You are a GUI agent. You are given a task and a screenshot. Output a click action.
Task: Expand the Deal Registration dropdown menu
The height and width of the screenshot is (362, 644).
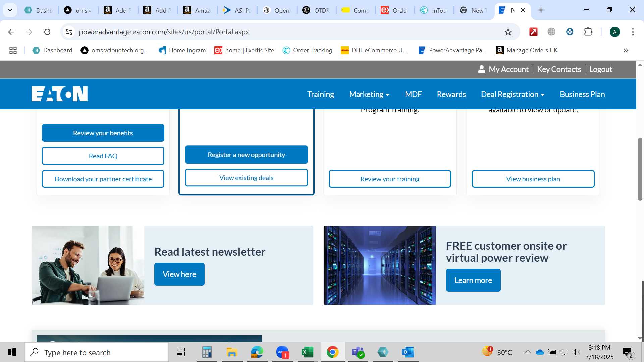[513, 94]
